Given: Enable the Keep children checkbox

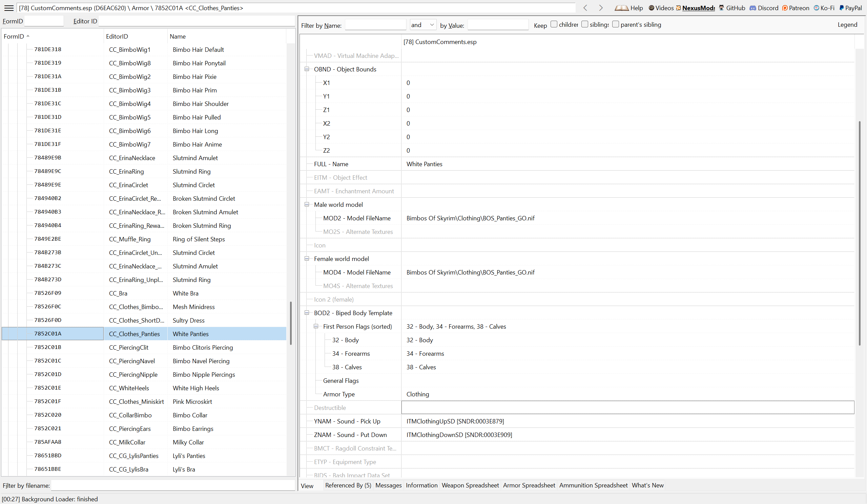Looking at the screenshot, I should pos(554,24).
